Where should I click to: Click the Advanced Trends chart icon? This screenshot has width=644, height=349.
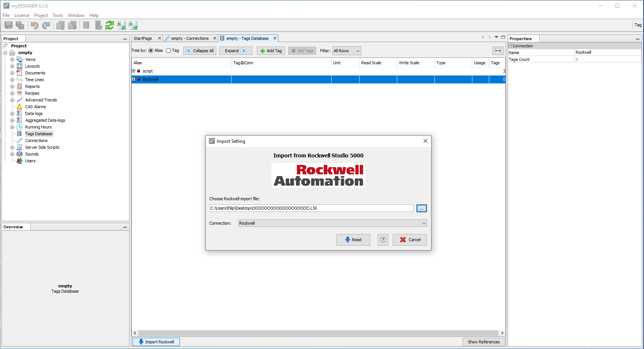click(20, 100)
